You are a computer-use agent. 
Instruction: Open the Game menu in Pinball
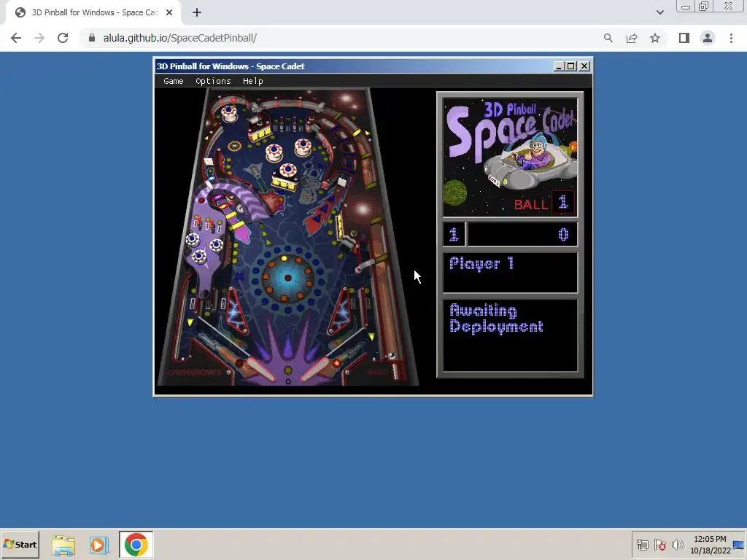click(x=174, y=81)
